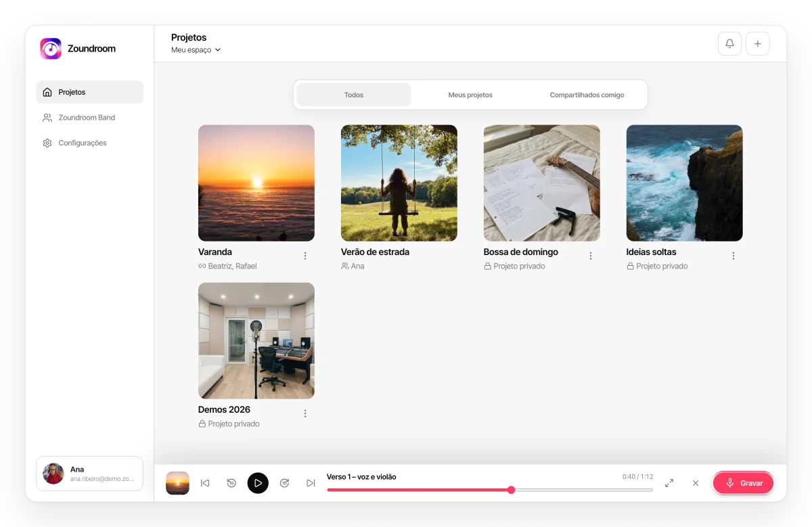Click the Verão de estrada title

point(375,252)
